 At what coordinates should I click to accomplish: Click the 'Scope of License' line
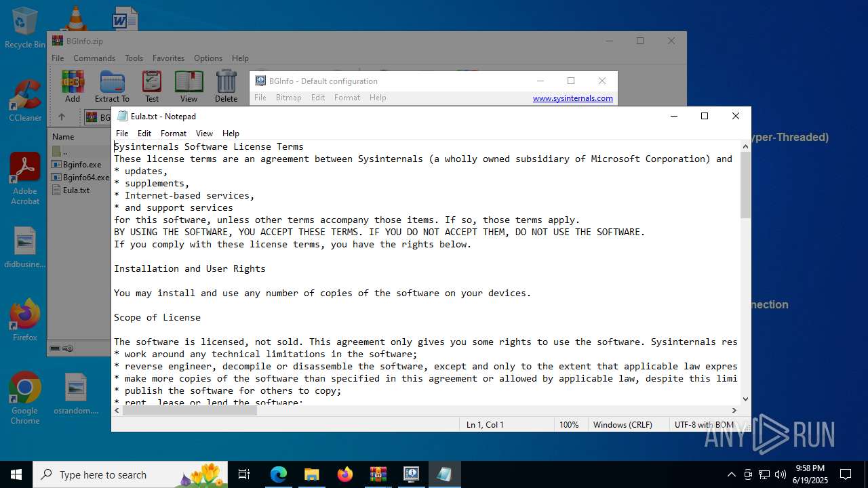click(x=157, y=317)
